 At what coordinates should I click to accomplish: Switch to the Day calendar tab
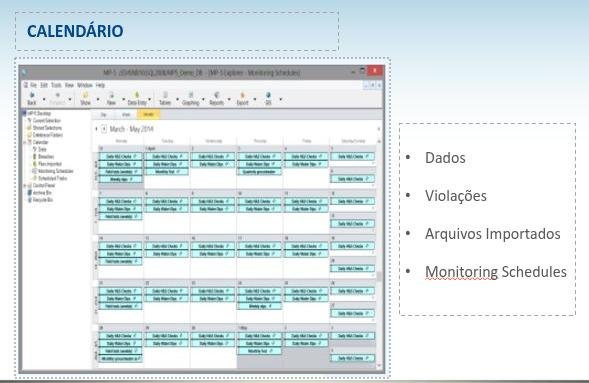coord(103,115)
